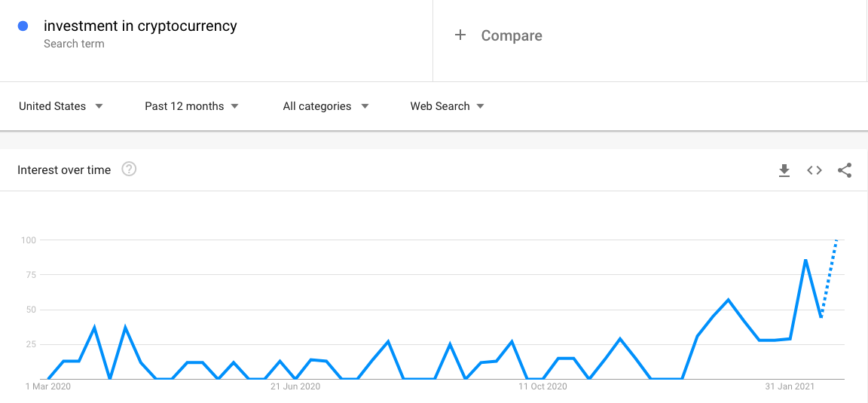Open the help icon beside Interest over time

click(129, 169)
